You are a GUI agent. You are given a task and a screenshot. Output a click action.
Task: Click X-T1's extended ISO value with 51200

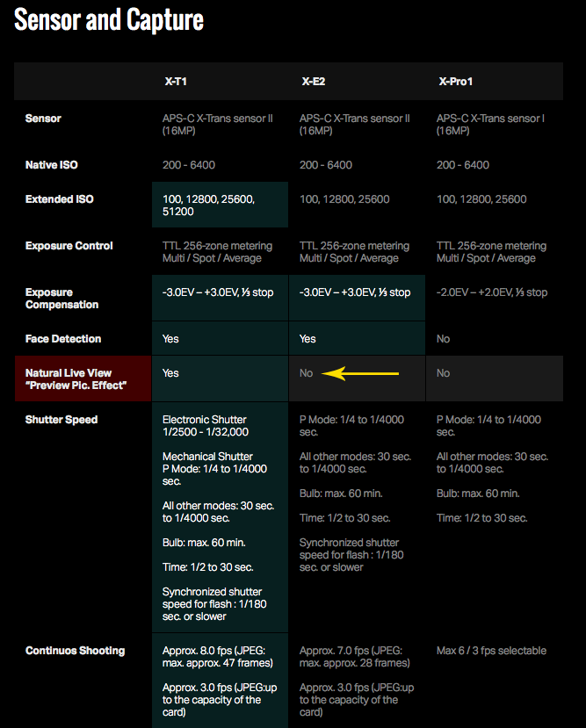[x=208, y=205]
